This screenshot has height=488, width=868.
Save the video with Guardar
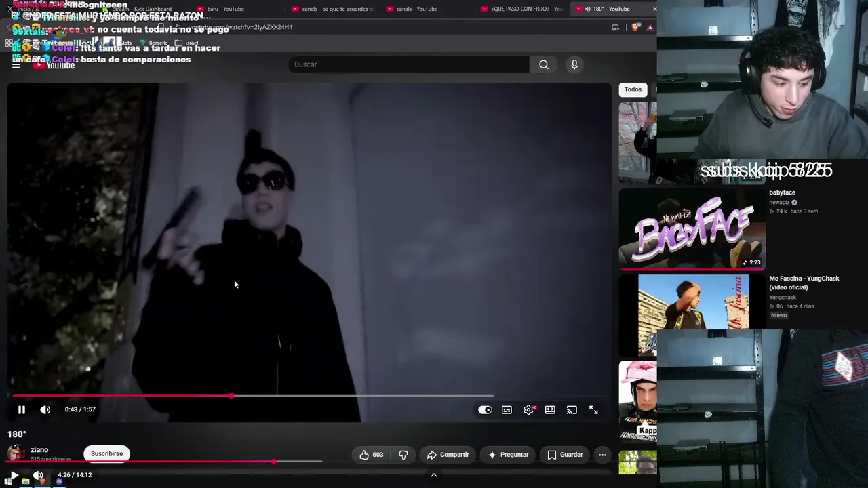(565, 455)
